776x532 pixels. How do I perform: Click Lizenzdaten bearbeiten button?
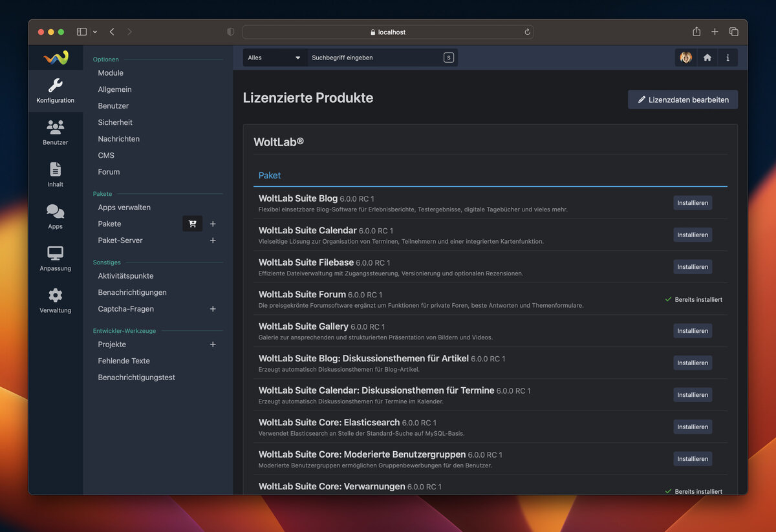click(683, 100)
